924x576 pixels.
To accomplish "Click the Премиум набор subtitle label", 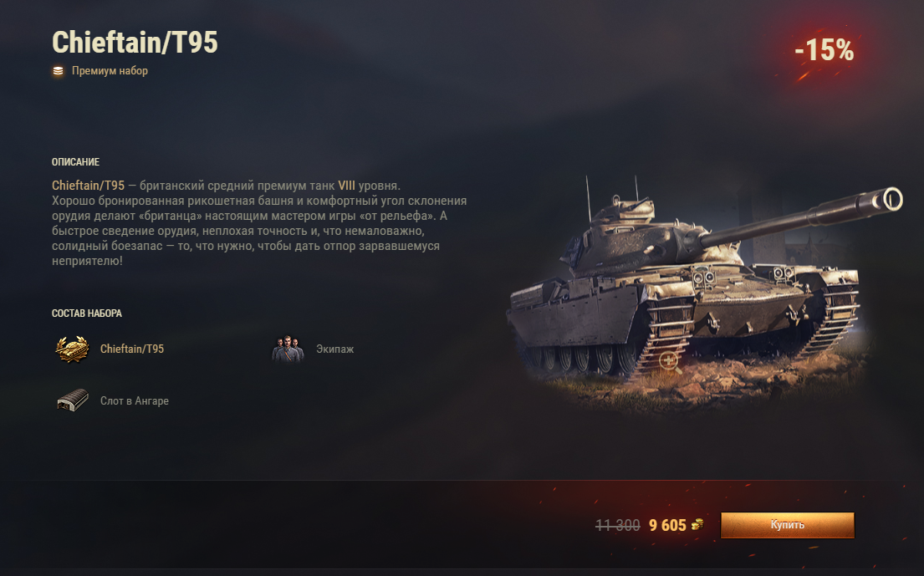I will [110, 71].
